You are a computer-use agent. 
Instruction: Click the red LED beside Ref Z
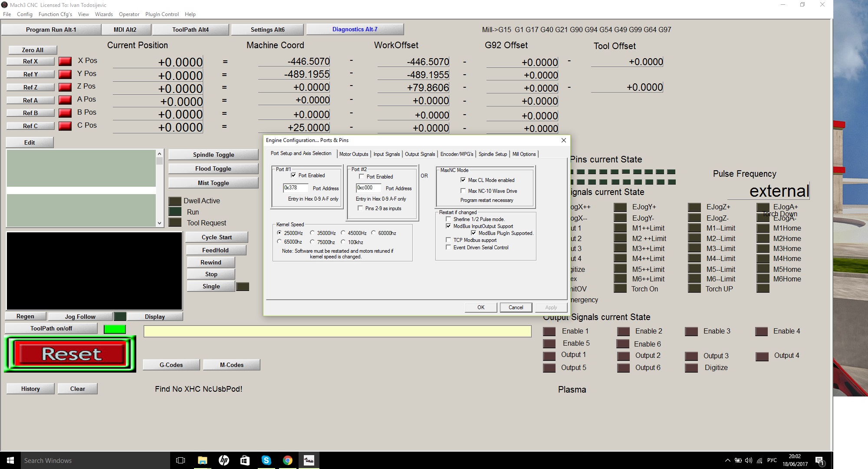tap(65, 87)
